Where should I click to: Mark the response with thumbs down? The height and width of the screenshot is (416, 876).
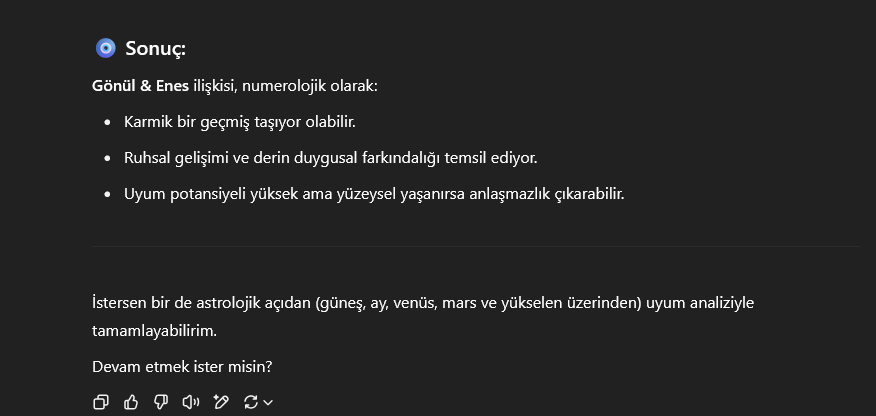click(161, 402)
